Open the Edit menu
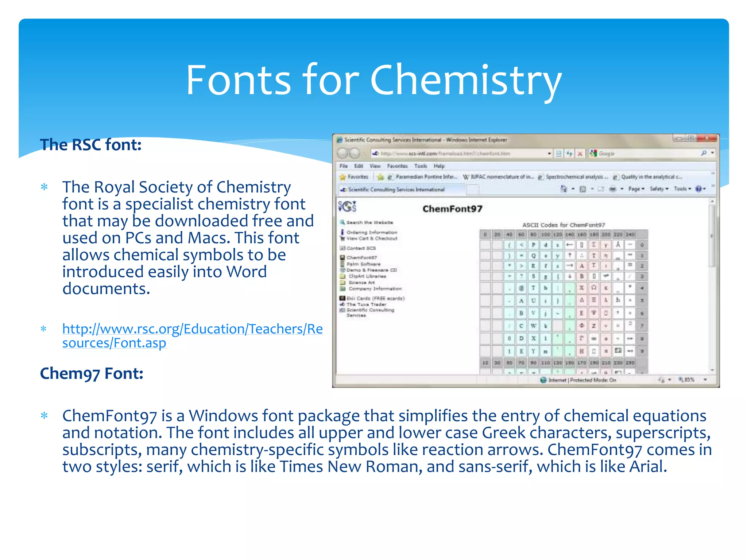Screen dimensions: 747x560 pyautogui.click(x=359, y=166)
